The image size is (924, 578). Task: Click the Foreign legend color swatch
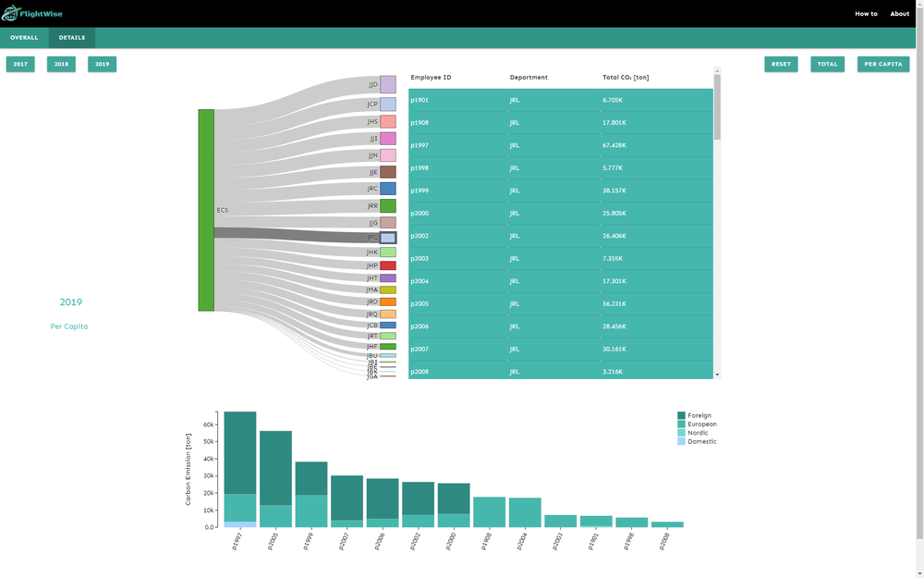682,416
